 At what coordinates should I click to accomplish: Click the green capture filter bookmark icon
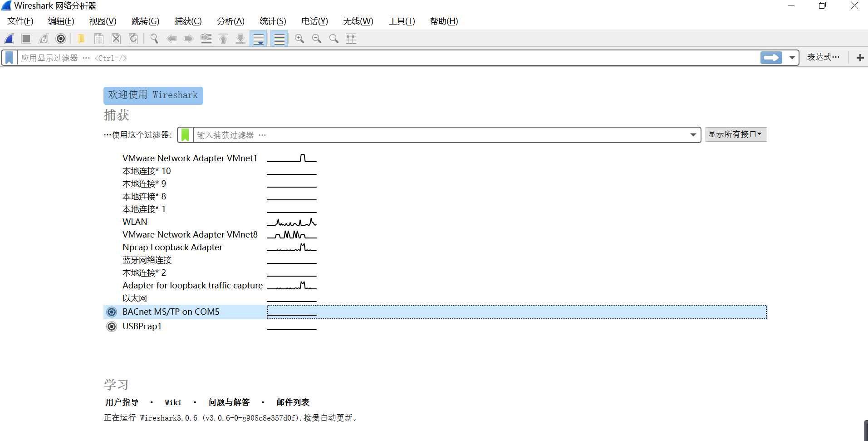185,134
